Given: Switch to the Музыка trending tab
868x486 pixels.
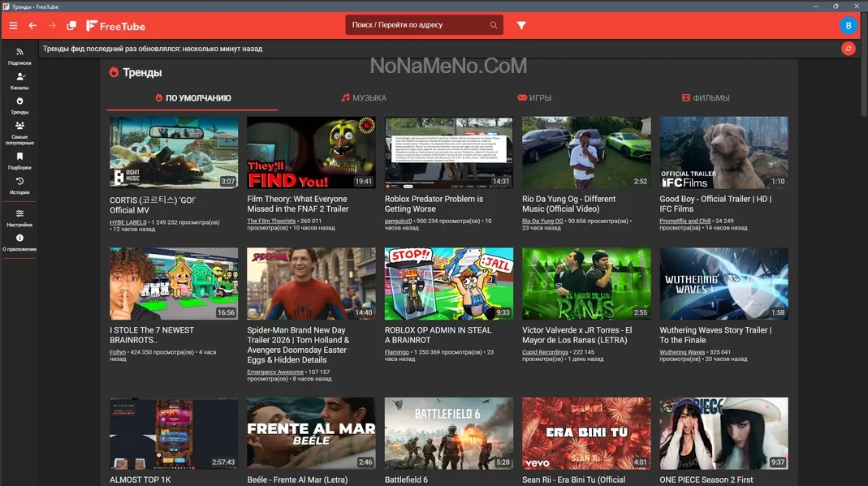Looking at the screenshot, I should [x=364, y=98].
